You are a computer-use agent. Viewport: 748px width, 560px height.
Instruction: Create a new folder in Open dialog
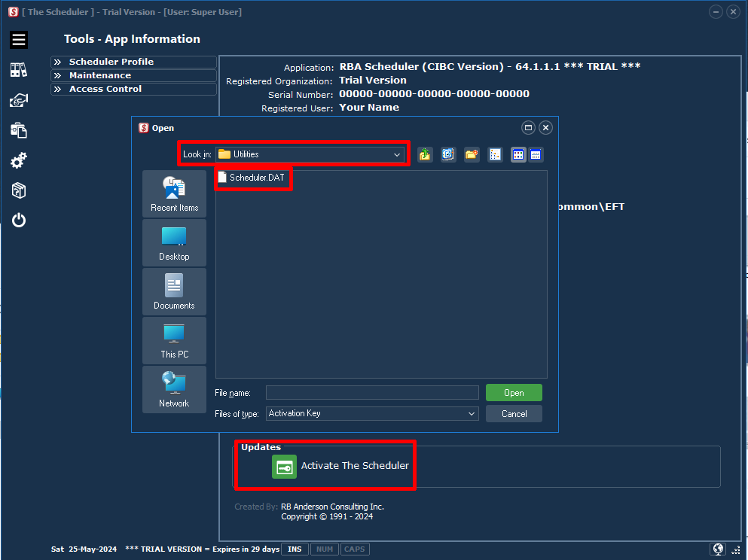tap(472, 154)
